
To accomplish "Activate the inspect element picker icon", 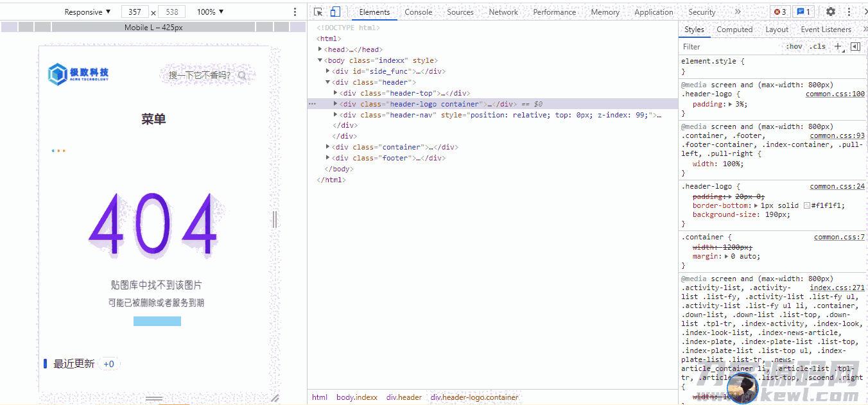I will tap(318, 12).
